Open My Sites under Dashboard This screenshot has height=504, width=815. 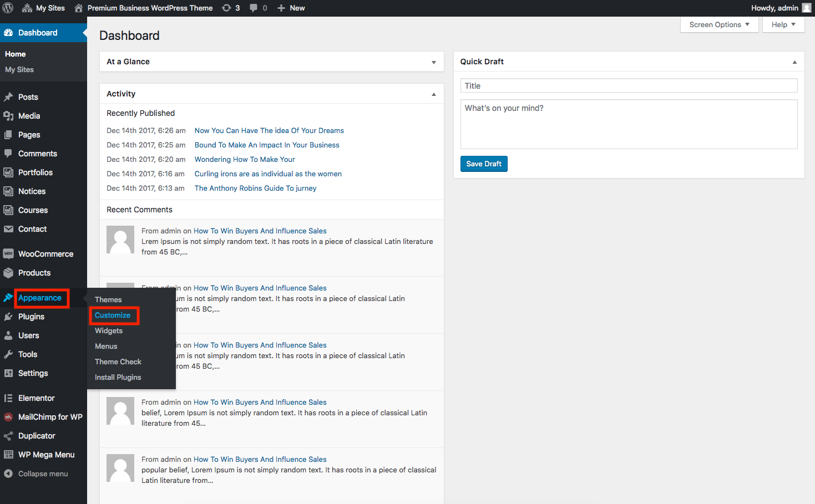(x=19, y=69)
